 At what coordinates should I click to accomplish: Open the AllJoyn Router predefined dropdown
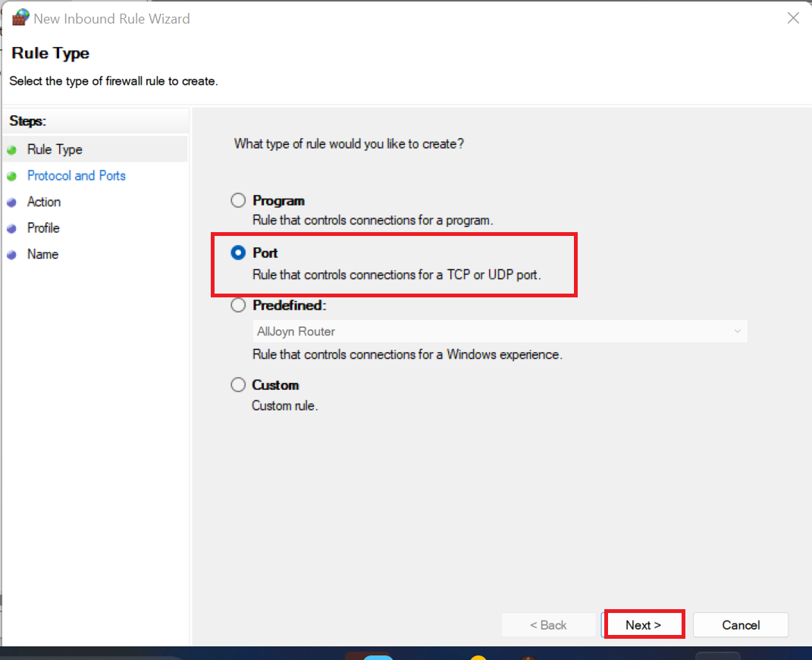click(x=500, y=331)
